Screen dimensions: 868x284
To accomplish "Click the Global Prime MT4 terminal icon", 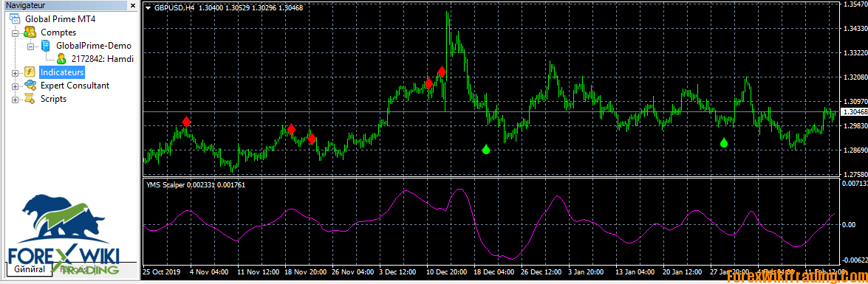I will click(15, 18).
